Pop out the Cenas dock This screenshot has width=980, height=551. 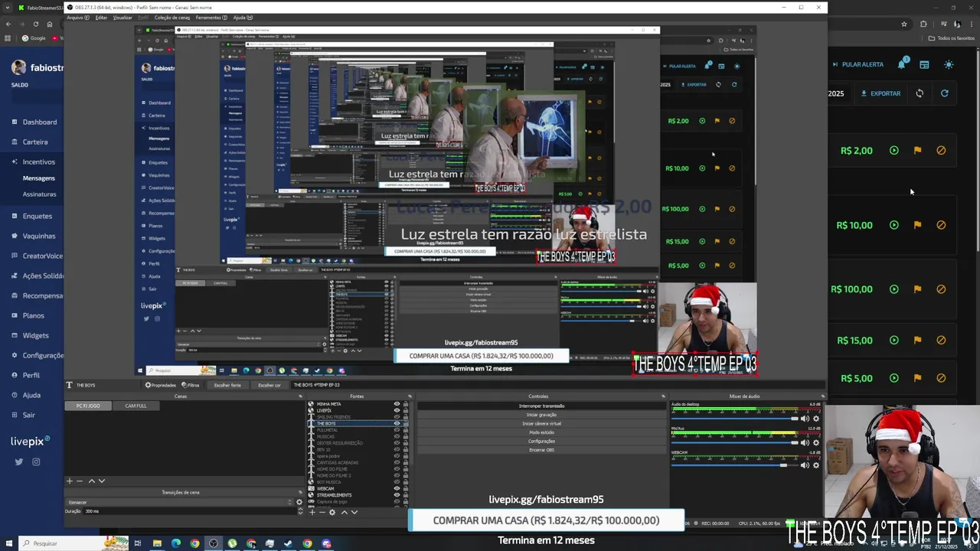pos(299,396)
